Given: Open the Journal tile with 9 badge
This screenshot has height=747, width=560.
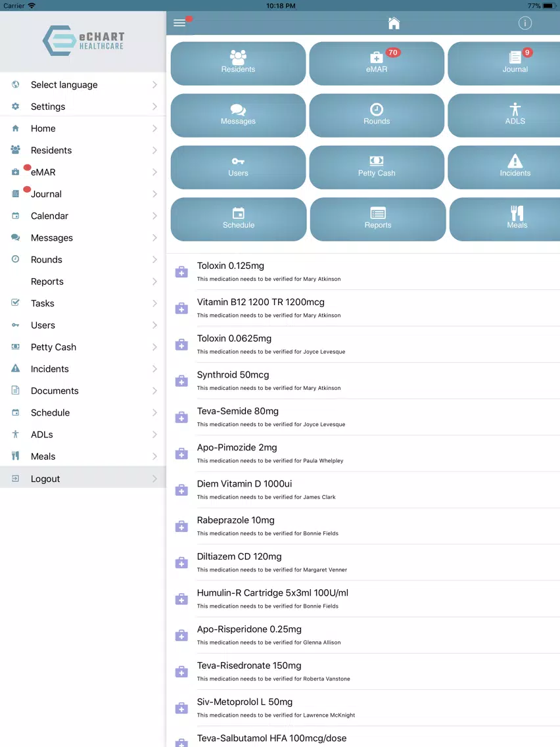Looking at the screenshot, I should click(x=505, y=63).
